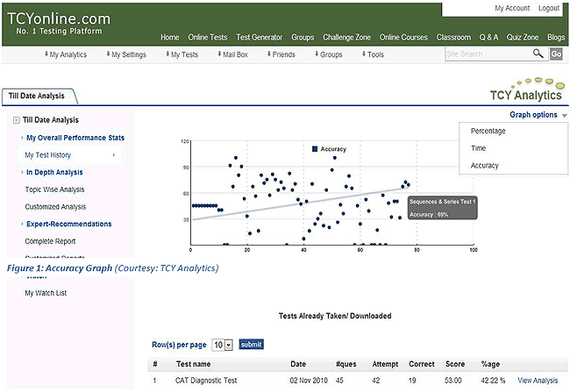Open Topic Wise Analysis
Screen dimensions: 570x392
pyautogui.click(x=54, y=189)
